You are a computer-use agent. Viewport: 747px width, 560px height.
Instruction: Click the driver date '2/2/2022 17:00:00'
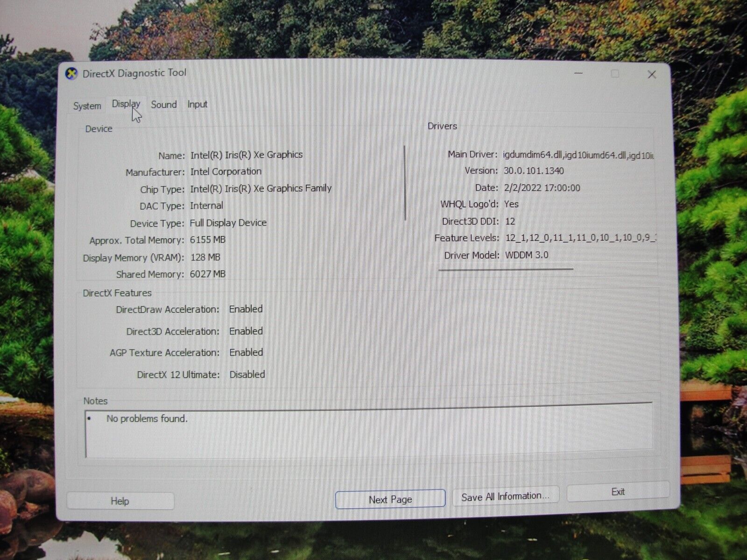point(542,188)
